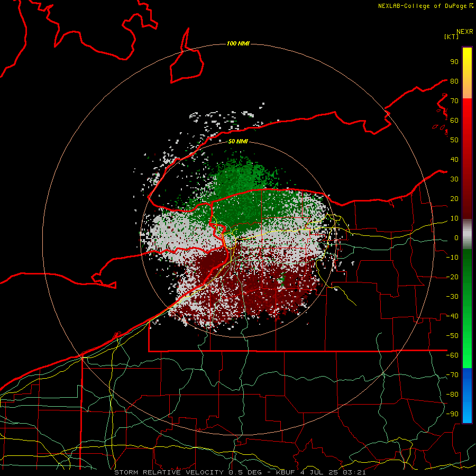This screenshot has width=476, height=476.
Task: Click the 0 value on the velocity scale
Action: (456, 237)
